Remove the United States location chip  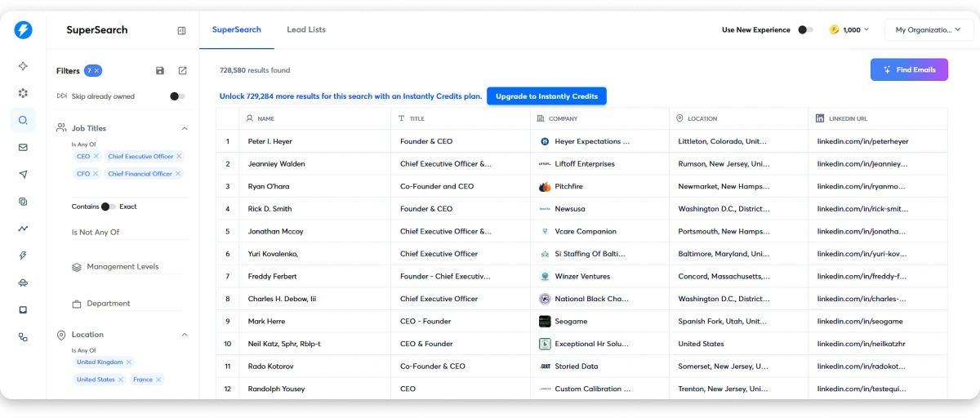tap(121, 380)
